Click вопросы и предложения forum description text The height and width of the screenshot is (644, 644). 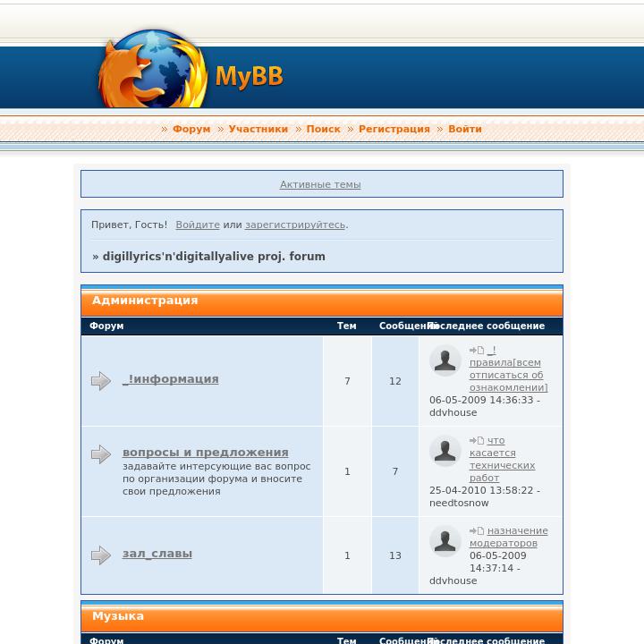[x=216, y=479]
